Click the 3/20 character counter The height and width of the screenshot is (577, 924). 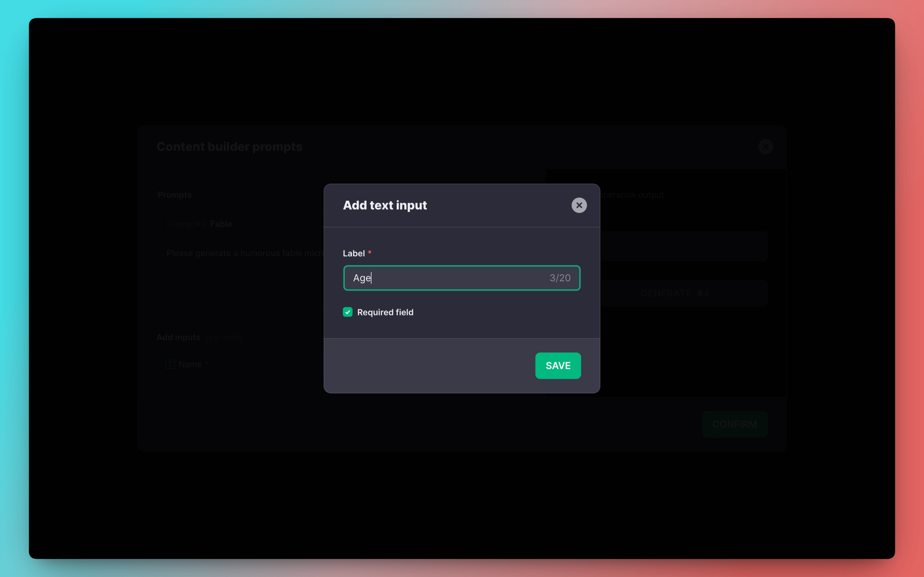coord(560,278)
